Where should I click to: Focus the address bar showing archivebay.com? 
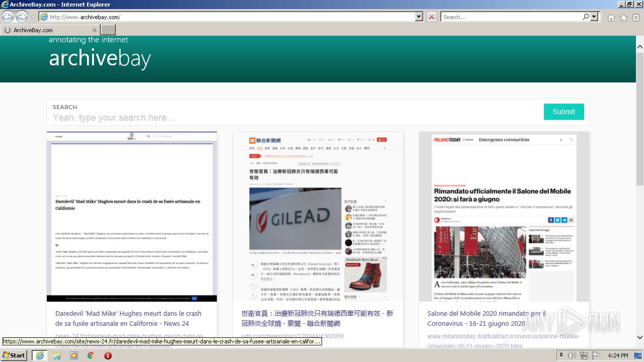click(x=227, y=17)
